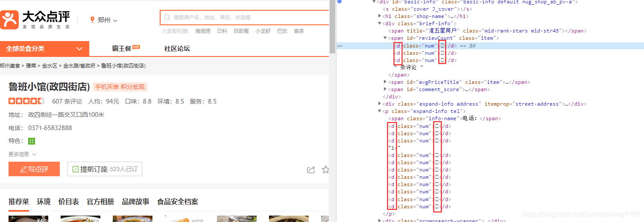Expand the promosearch-wrapper div node
This screenshot has width=644, height=222.
380,220
